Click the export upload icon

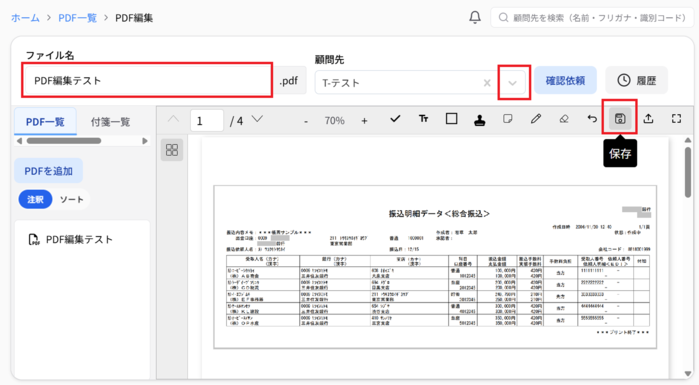click(648, 119)
